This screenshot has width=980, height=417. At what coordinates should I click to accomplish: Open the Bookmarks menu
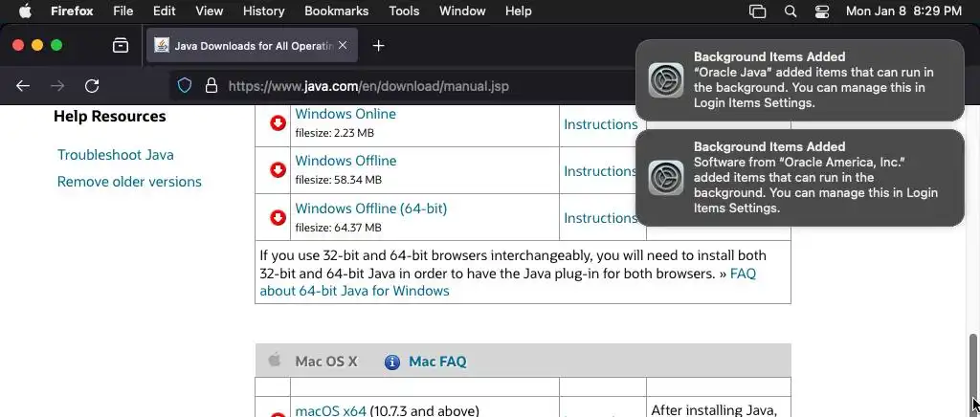336,11
